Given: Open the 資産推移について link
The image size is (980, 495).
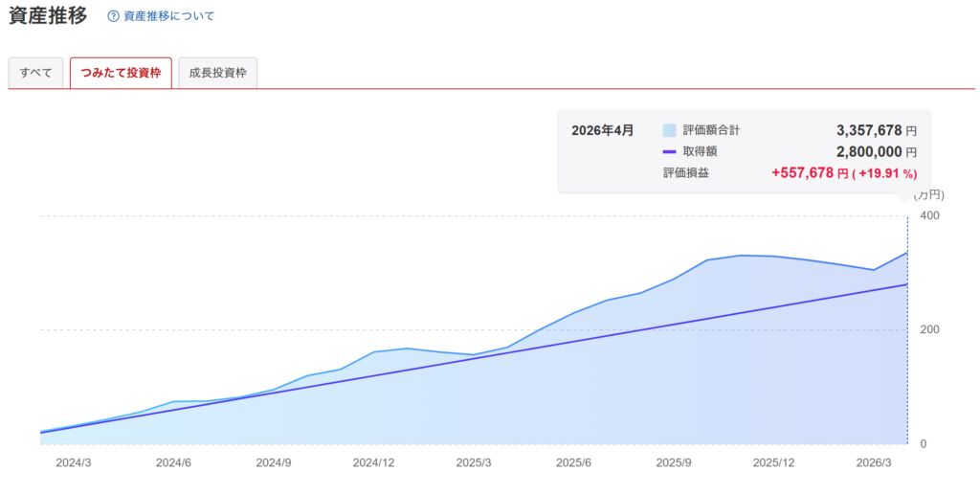Looking at the screenshot, I should (168, 16).
